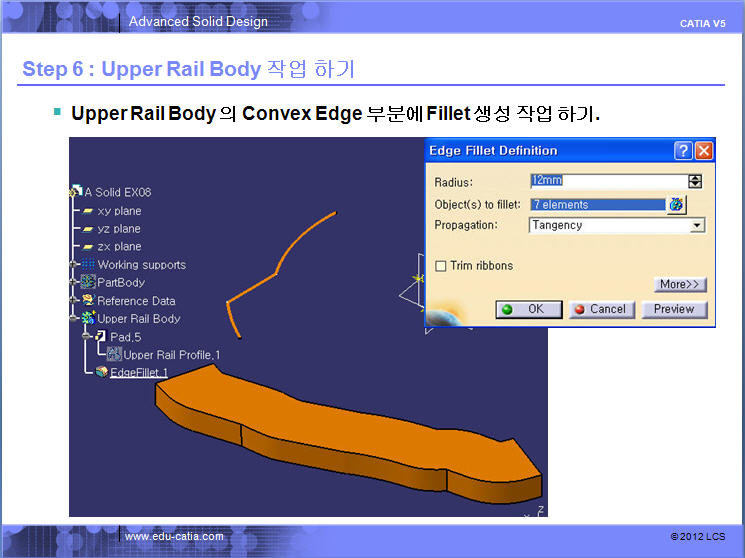Select the PartBody icon in tree
The width and height of the screenshot is (745, 558).
click(x=88, y=283)
